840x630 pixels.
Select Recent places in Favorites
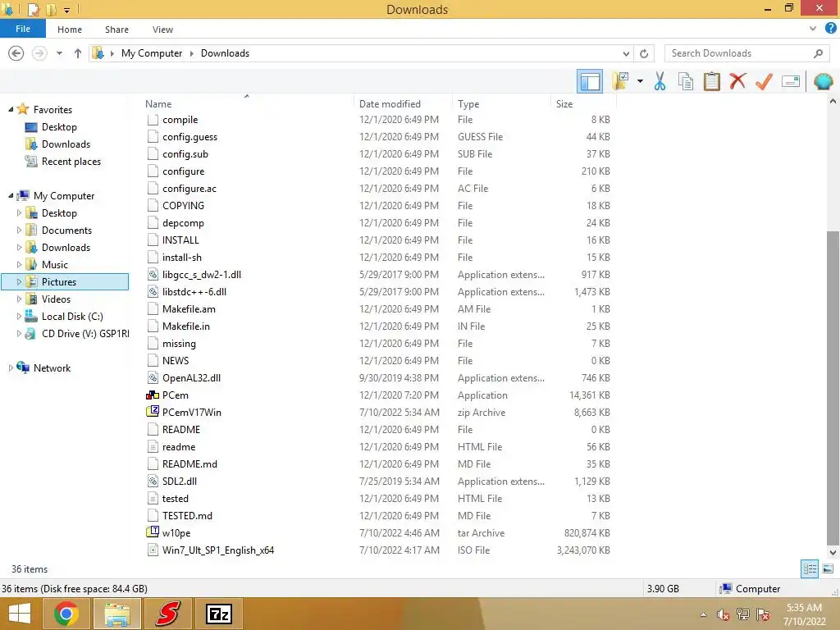pyautogui.click(x=71, y=162)
